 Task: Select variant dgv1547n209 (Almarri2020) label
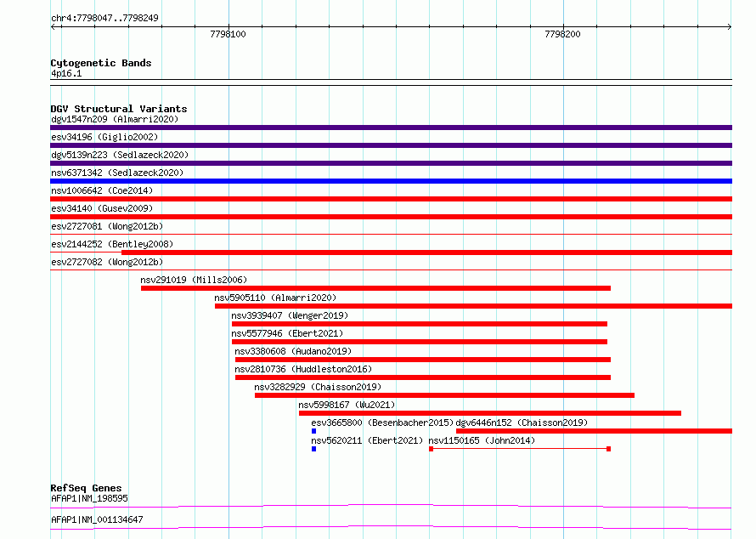115,119
